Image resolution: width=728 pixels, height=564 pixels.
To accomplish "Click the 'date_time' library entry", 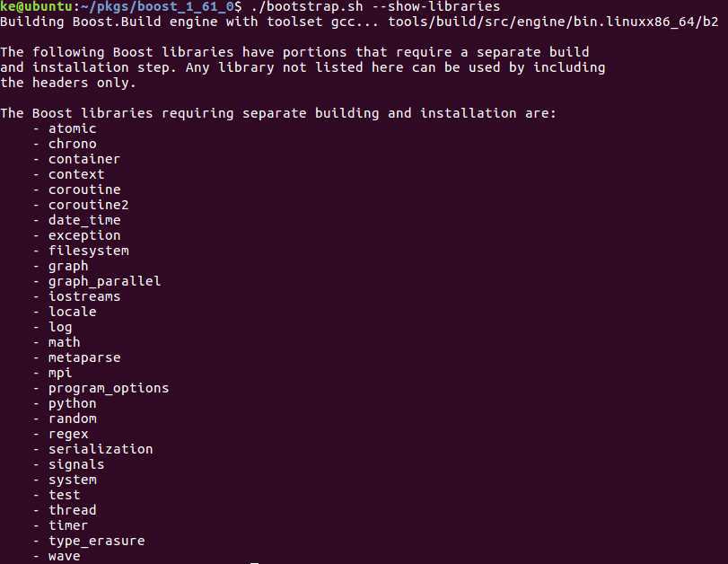I will [84, 220].
